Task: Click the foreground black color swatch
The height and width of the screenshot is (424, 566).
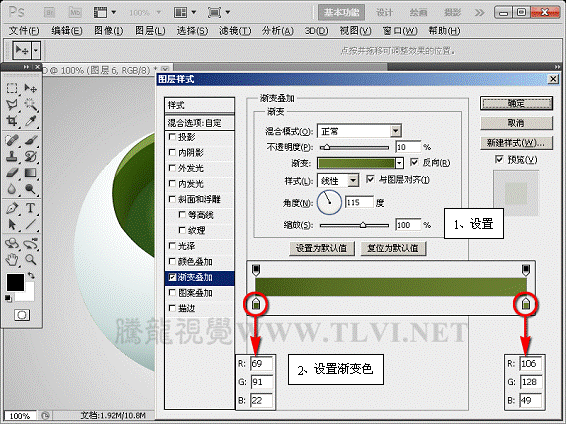Action: tap(15, 282)
